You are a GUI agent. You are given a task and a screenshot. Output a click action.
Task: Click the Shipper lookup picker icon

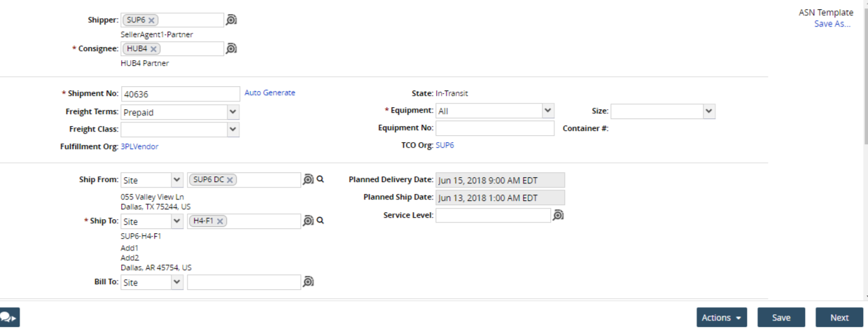232,20
